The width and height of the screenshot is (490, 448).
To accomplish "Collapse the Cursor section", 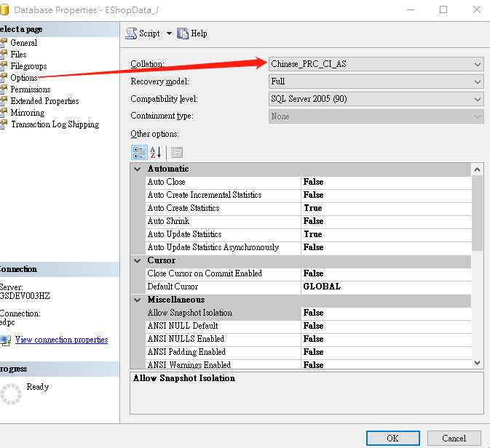I will click(138, 260).
